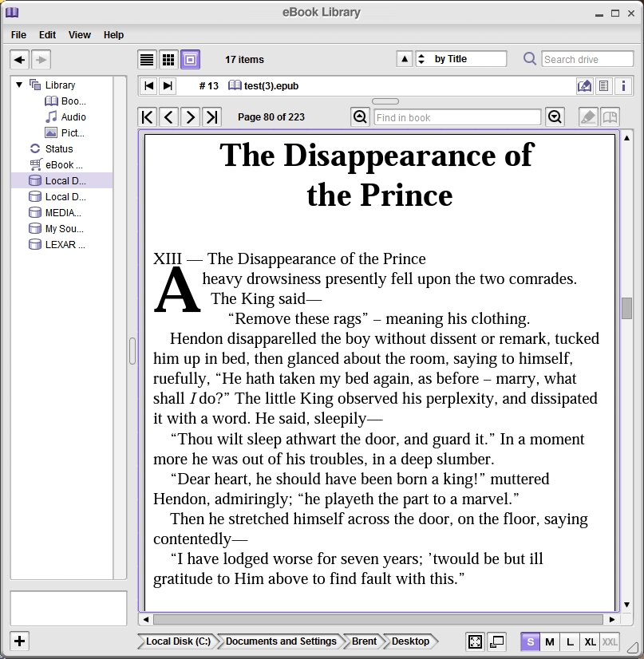Click the sidebar splitter grip handle
The width and height of the screenshot is (644, 659).
132,351
